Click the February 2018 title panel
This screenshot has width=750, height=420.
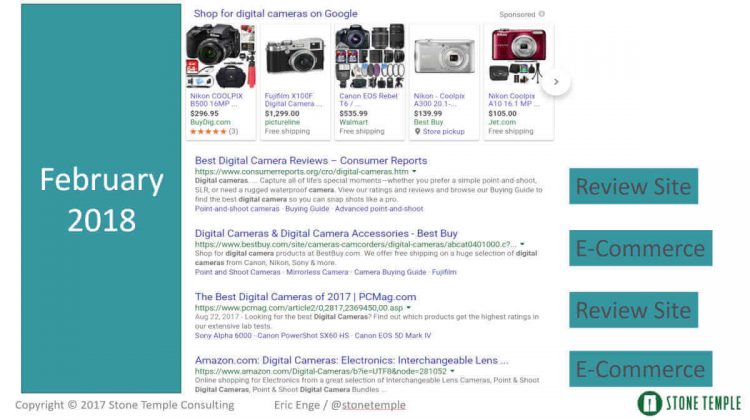[x=101, y=199]
